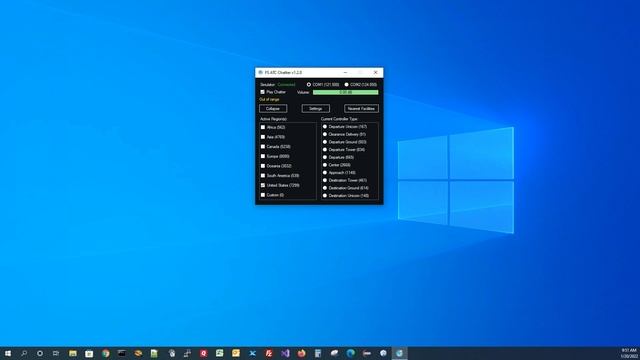
Task: Select Destination Ground controller type
Action: pos(325,188)
